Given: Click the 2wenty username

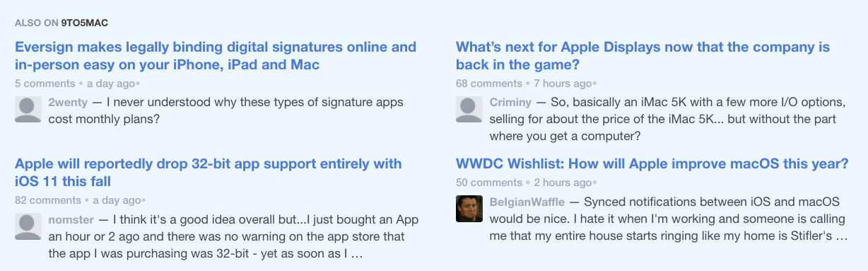Looking at the screenshot, I should coord(68,102).
